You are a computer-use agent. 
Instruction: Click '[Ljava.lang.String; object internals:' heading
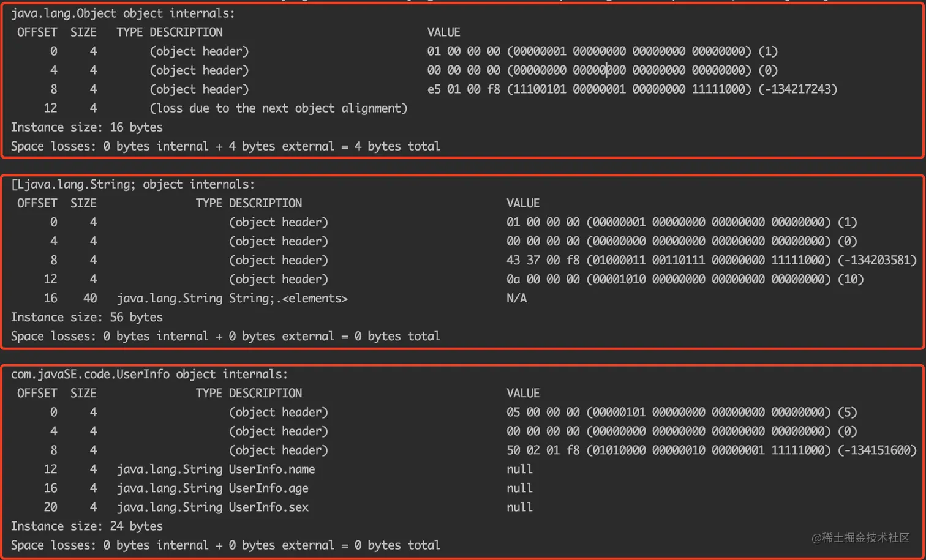coord(132,184)
